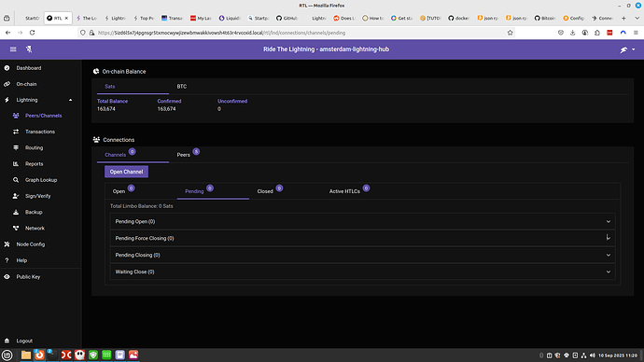Viewport: 644px width, 362px height.
Task: Expand the Waiting Close (0) panel
Action: 363,271
